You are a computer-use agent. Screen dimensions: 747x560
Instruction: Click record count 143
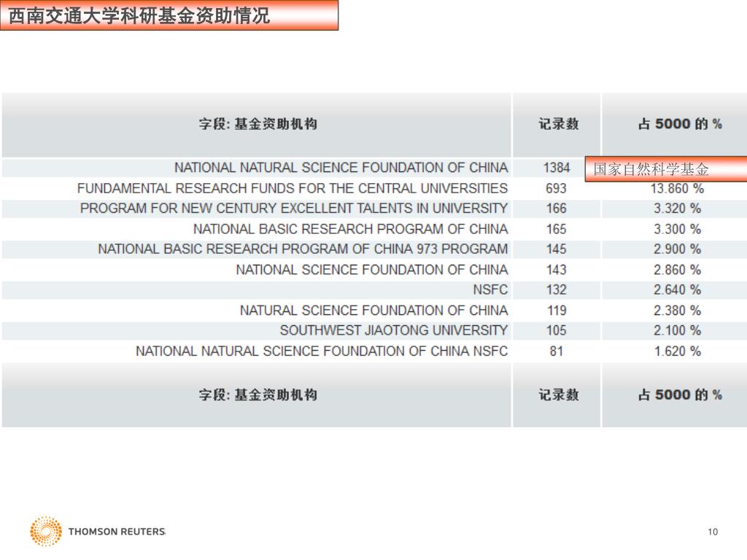(x=557, y=270)
